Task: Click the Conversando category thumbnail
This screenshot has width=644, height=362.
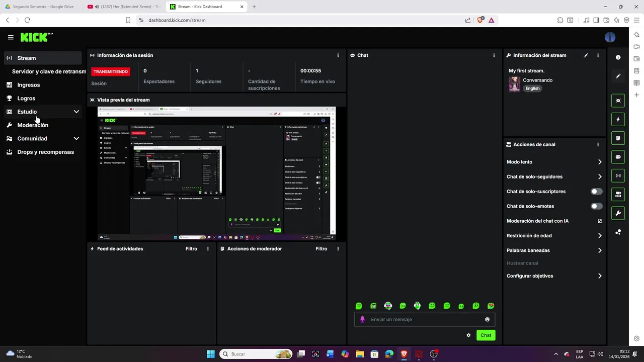Action: (x=514, y=84)
